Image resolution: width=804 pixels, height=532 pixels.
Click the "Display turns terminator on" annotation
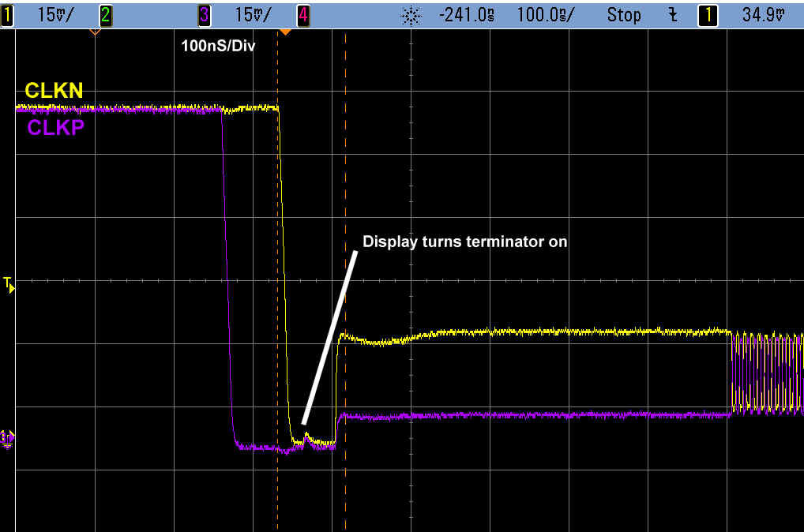click(464, 242)
